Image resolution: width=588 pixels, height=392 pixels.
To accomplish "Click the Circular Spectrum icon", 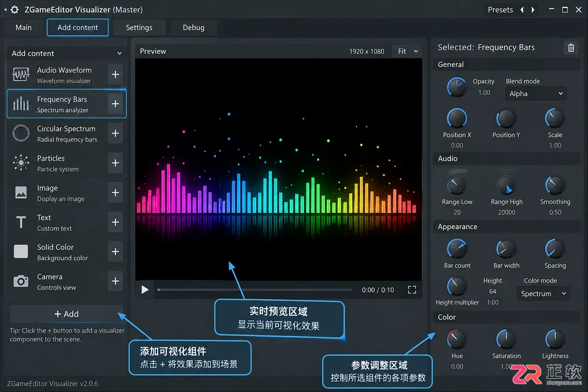I will pyautogui.click(x=21, y=134).
